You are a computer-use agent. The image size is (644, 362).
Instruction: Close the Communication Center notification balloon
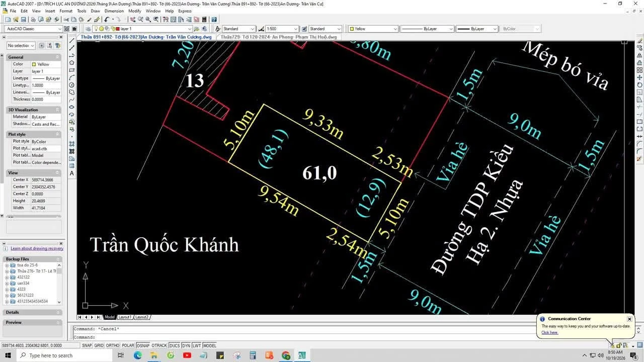pos(629,319)
